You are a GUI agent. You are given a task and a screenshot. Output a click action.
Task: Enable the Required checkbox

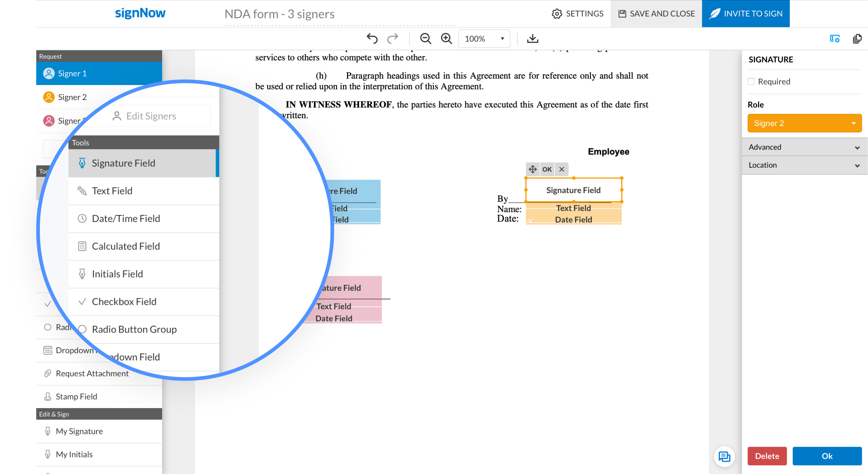click(751, 82)
